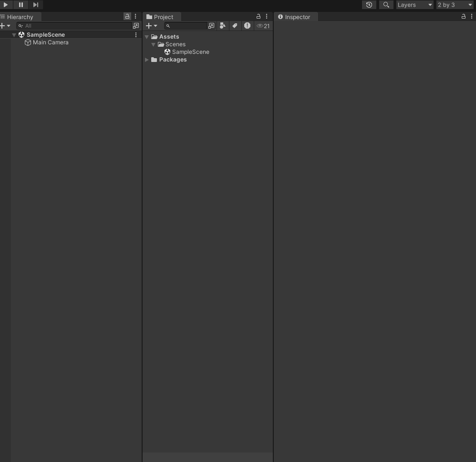Click the Main Camera cube icon
This screenshot has height=462, width=476.
28,42
